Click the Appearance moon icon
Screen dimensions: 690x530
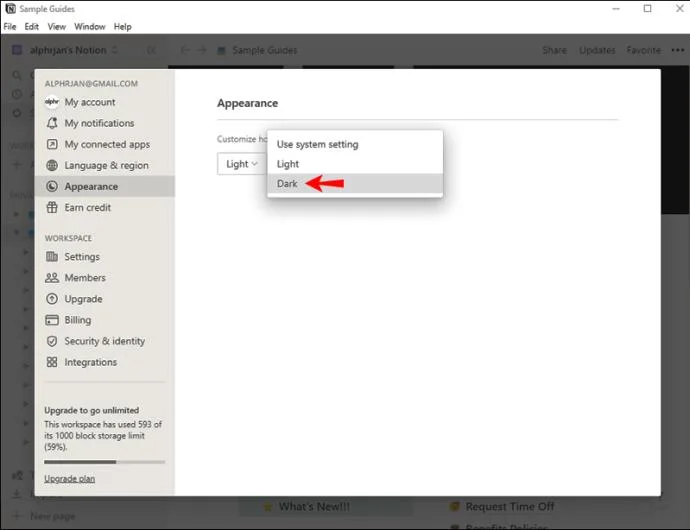tap(52, 186)
